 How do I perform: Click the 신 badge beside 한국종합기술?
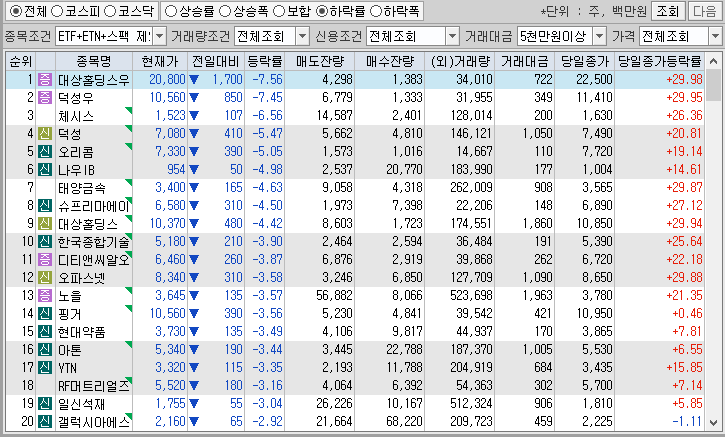45,242
